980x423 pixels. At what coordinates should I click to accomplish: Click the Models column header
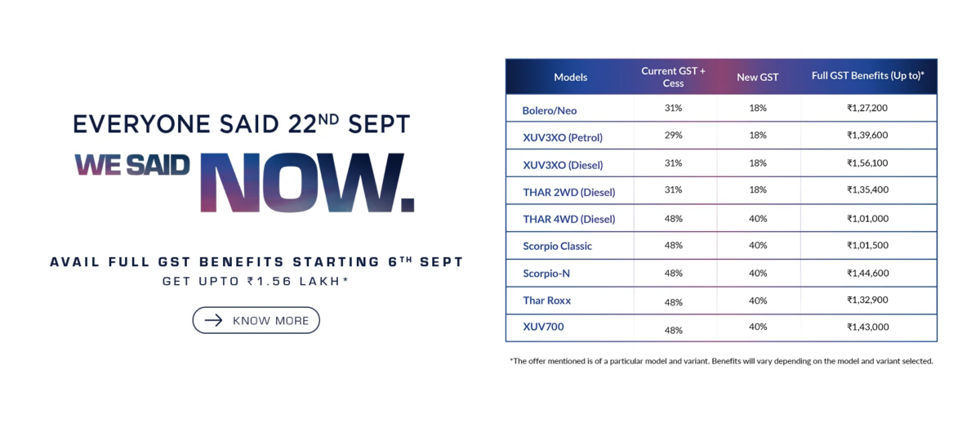pyautogui.click(x=570, y=78)
